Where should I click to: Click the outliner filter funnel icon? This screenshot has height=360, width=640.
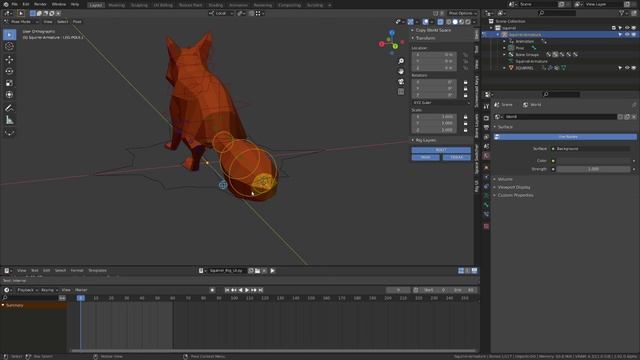click(621, 13)
